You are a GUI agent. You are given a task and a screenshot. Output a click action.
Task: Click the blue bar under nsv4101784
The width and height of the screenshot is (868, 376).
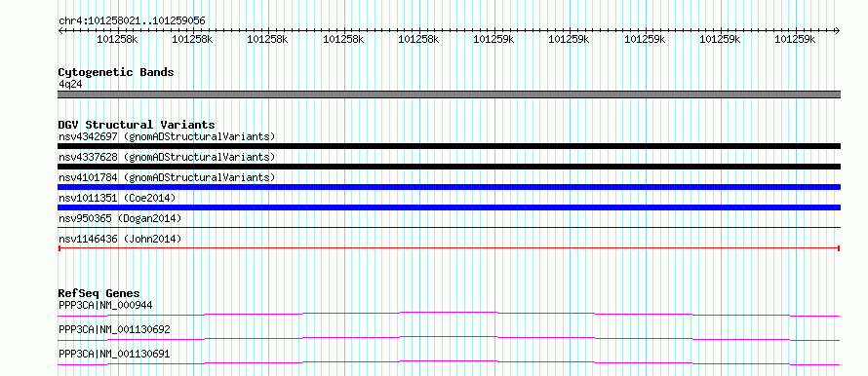coord(449,187)
